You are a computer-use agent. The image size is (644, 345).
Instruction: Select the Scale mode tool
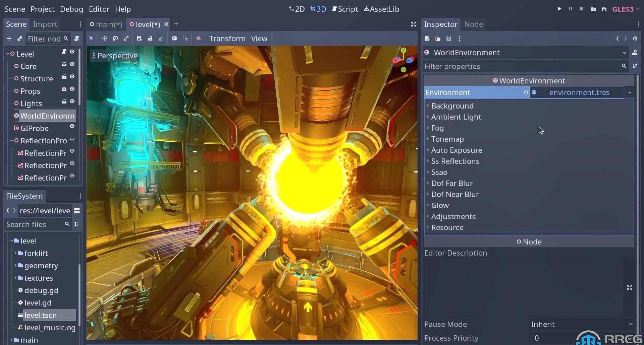pos(126,39)
